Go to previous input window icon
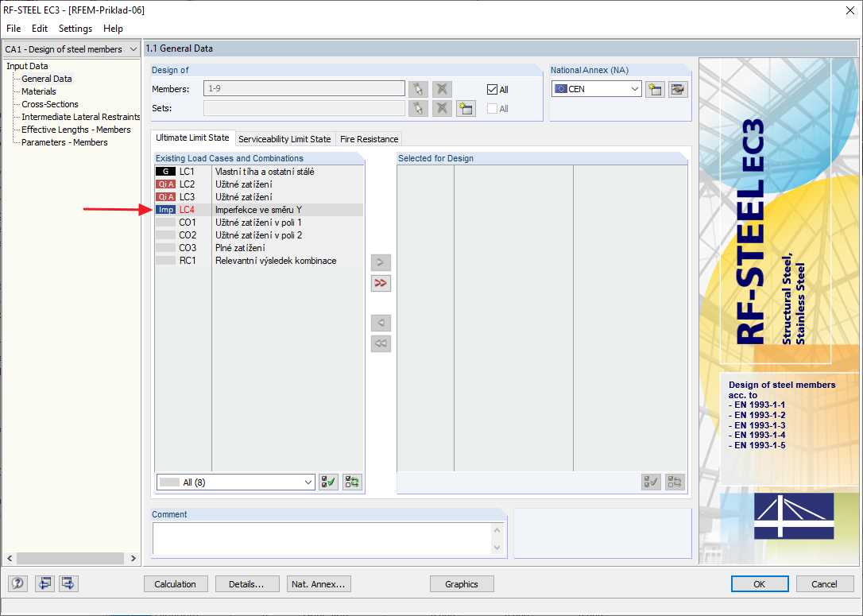This screenshot has height=616, width=863. click(45, 583)
